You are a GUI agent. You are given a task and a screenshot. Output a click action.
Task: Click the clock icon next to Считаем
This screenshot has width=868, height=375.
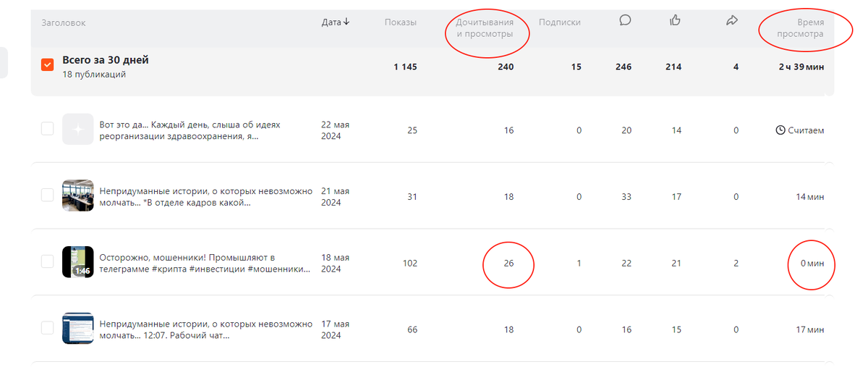(780, 130)
